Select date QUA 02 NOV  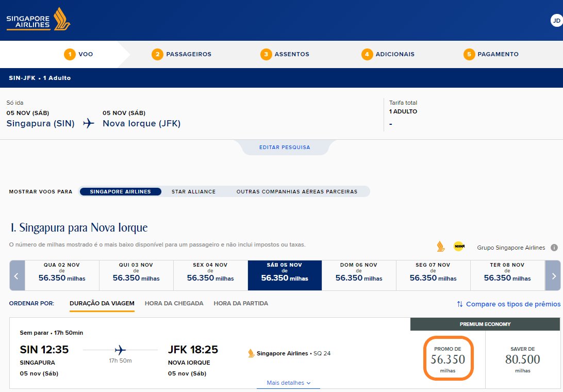click(x=62, y=275)
